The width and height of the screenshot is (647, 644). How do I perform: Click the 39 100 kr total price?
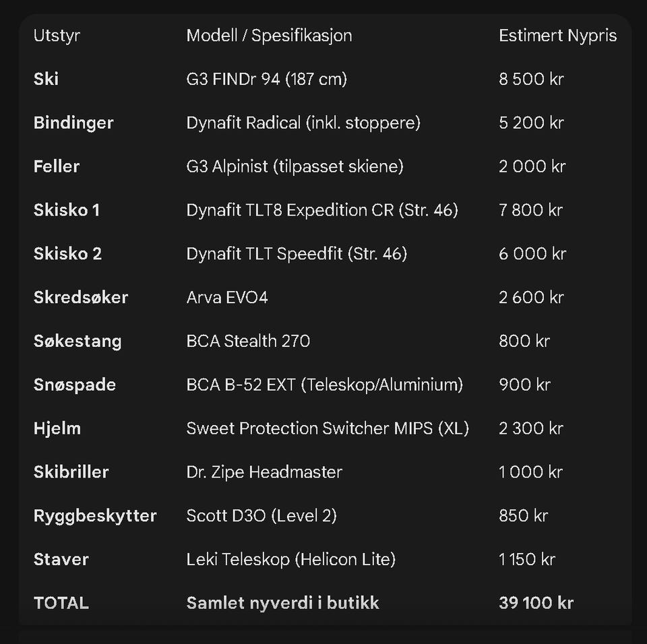point(536,603)
